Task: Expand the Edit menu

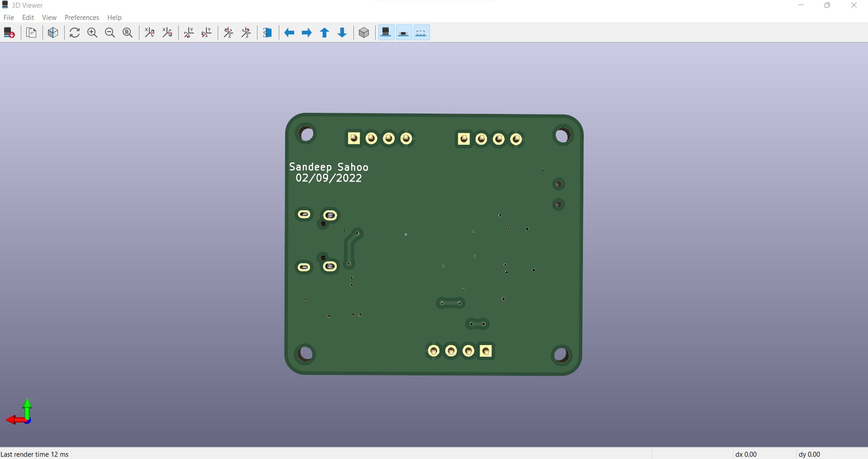Action: click(28, 18)
